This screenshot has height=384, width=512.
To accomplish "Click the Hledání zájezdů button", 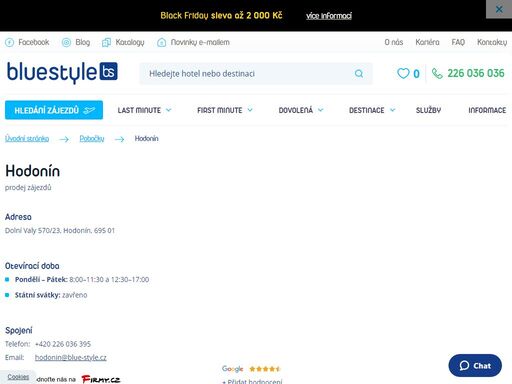I will 54,110.
